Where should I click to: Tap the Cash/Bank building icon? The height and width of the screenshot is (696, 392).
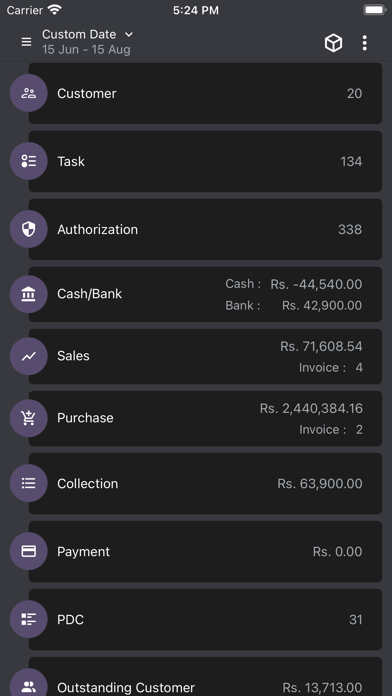[28, 294]
